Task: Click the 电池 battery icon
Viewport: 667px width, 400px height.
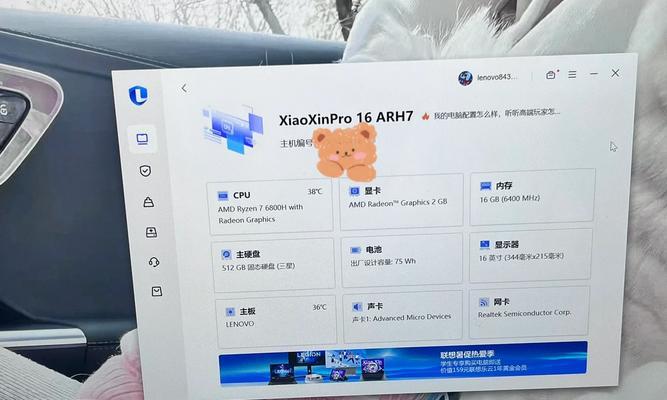Action: [355, 250]
